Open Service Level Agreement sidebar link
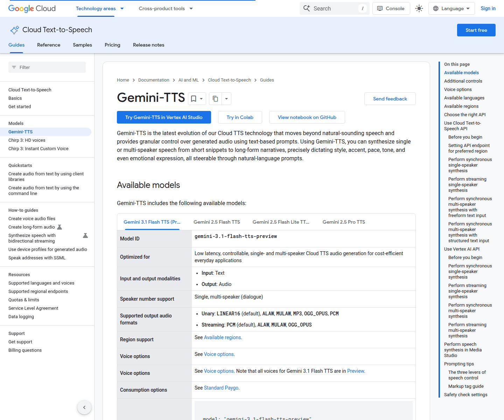504x420 pixels. (x=33, y=308)
